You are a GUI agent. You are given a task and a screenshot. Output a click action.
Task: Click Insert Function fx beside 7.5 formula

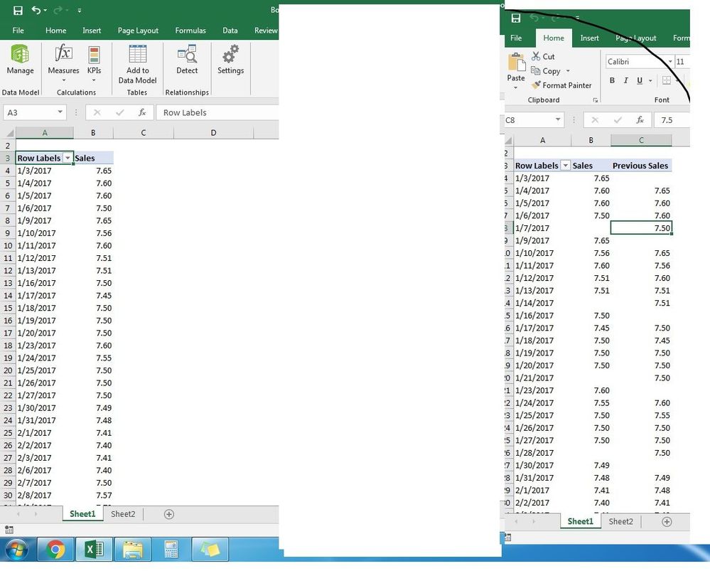click(640, 120)
